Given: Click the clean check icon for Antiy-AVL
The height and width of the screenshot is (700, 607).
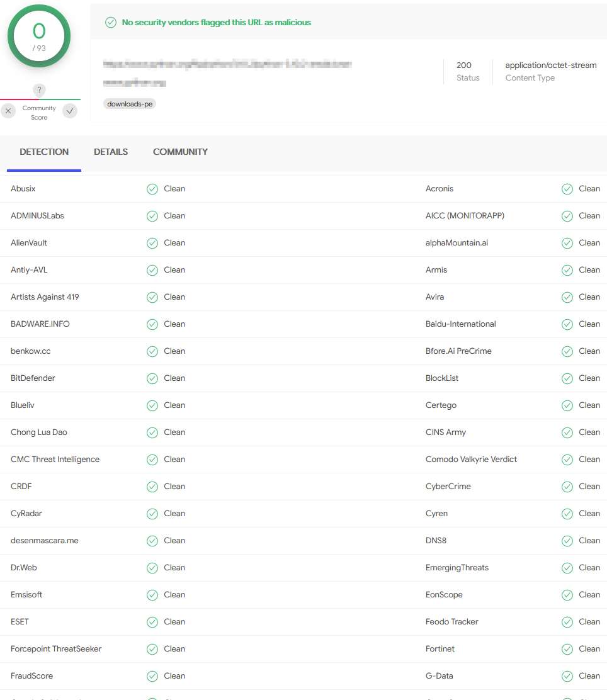Looking at the screenshot, I should [152, 270].
